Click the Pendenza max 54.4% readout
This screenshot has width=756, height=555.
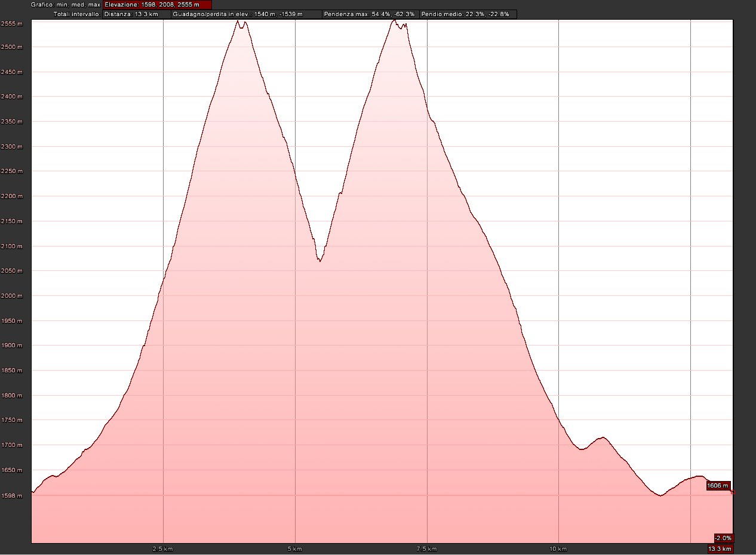tap(370, 14)
